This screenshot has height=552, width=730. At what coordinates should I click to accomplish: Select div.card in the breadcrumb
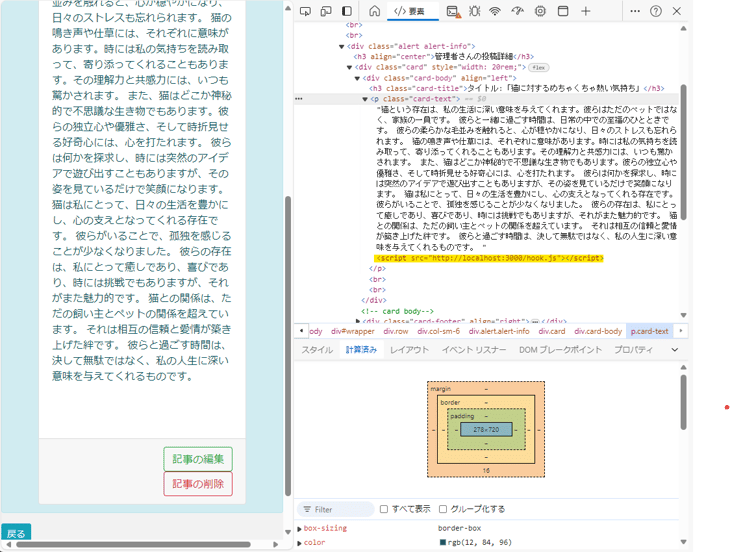coord(552,331)
